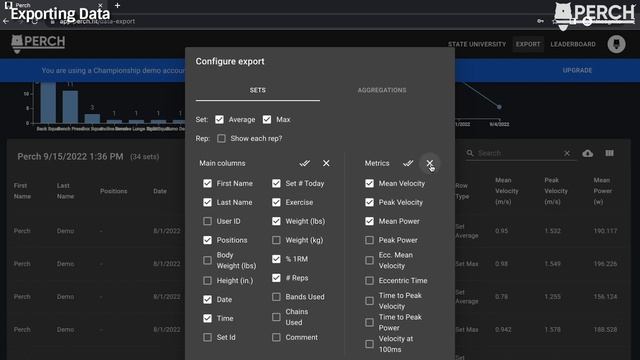This screenshot has width=640, height=360.
Task: Check Velocity at 100ms metric
Action: click(x=369, y=344)
